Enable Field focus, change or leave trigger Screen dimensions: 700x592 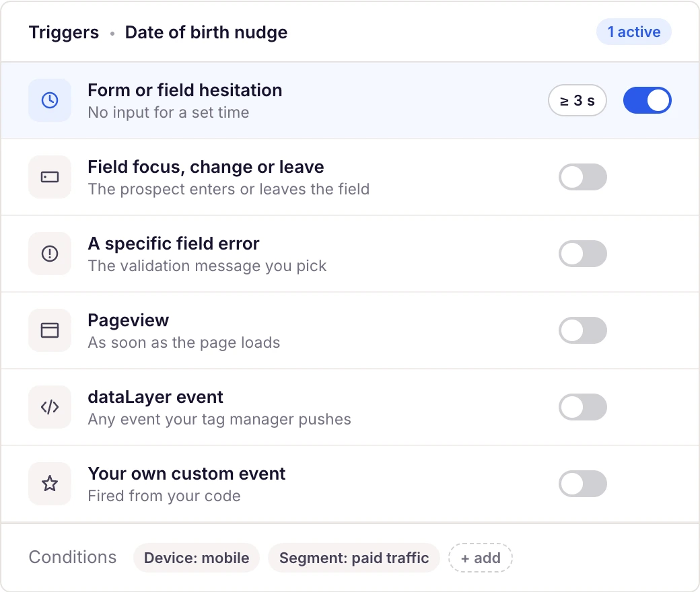pyautogui.click(x=583, y=177)
